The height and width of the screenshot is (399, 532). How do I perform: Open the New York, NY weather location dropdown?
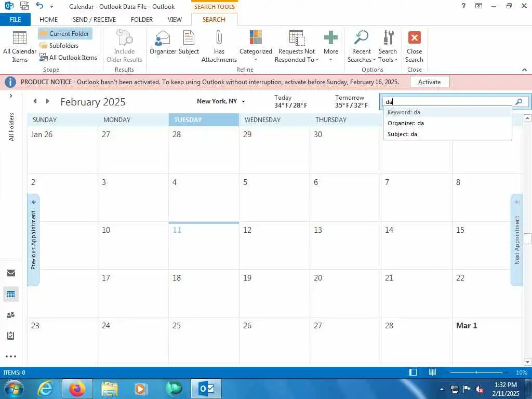coord(243,101)
